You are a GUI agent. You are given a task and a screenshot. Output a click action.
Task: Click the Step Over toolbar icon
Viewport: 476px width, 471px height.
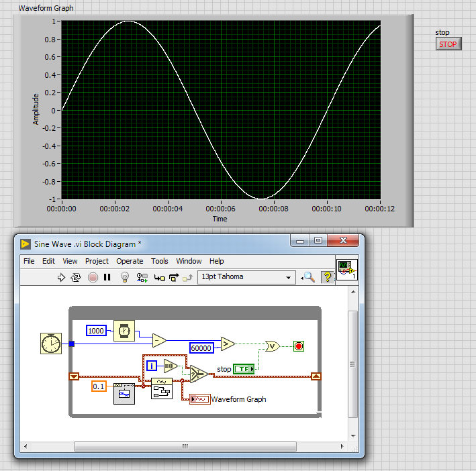[x=174, y=277]
